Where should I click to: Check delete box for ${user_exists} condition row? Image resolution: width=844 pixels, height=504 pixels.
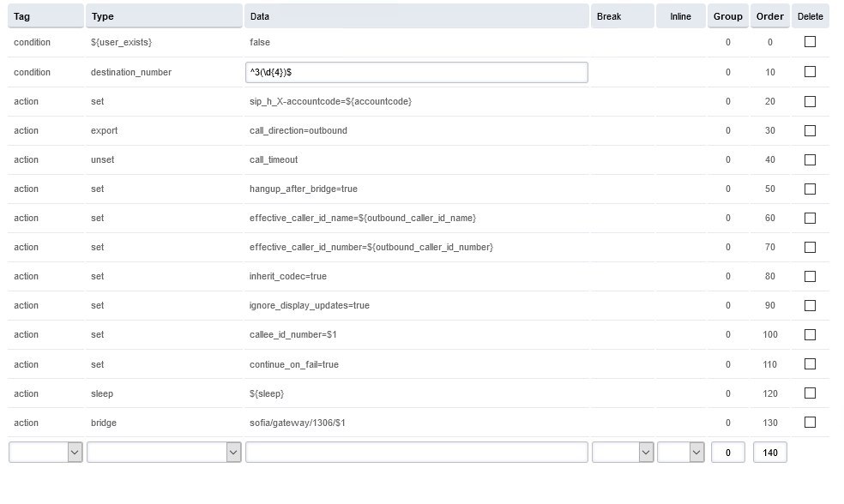[x=810, y=42]
